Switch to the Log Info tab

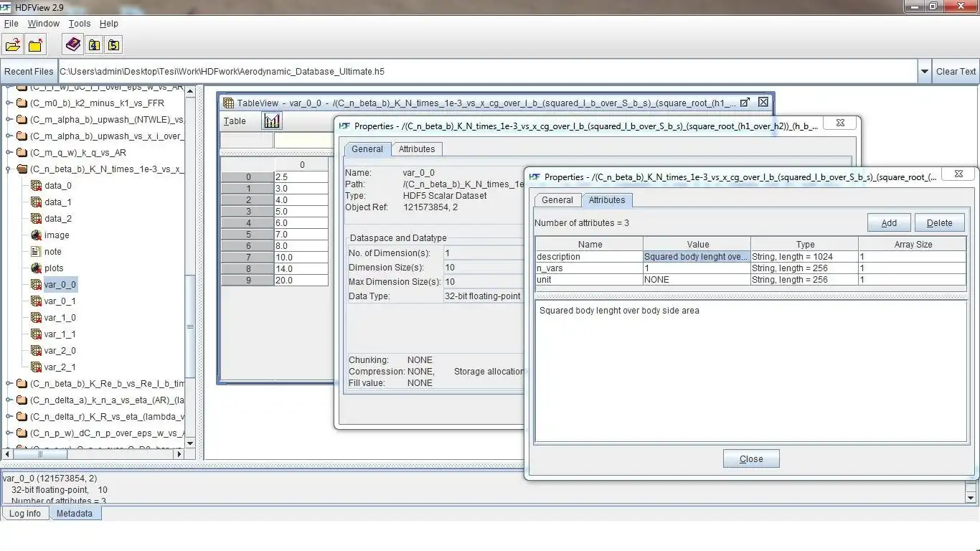(x=25, y=514)
